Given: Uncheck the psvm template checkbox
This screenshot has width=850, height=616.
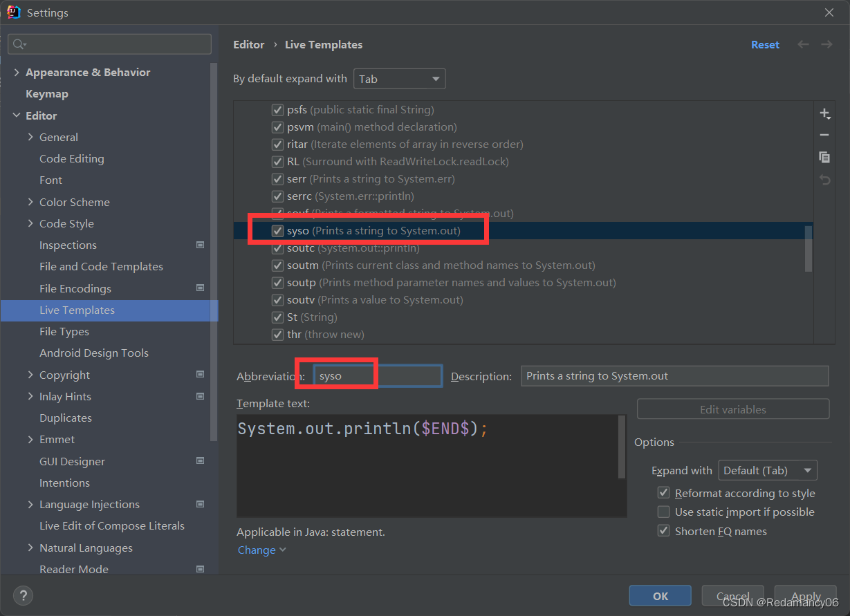Looking at the screenshot, I should (x=277, y=127).
